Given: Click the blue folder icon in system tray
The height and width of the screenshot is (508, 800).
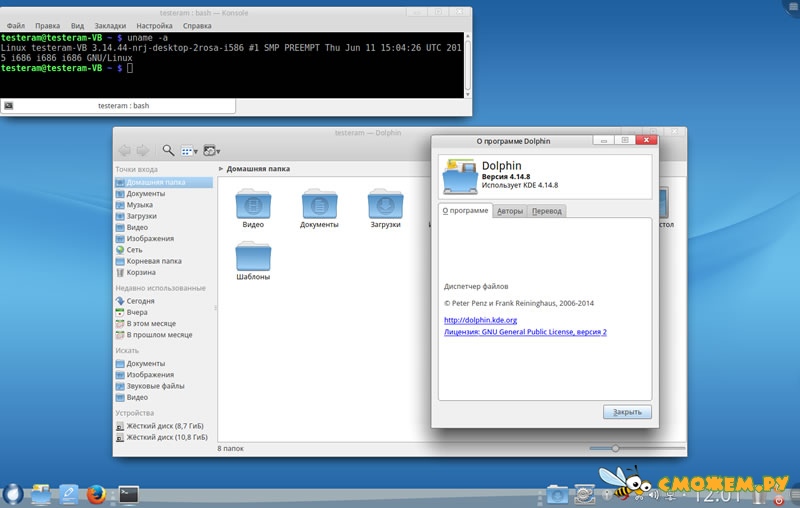Looking at the screenshot, I should 557,494.
